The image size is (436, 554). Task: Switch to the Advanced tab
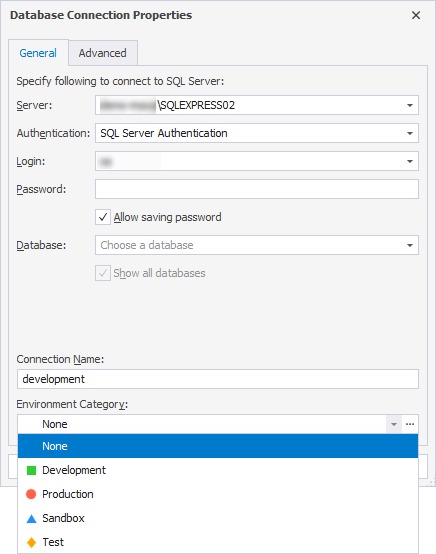tap(102, 53)
